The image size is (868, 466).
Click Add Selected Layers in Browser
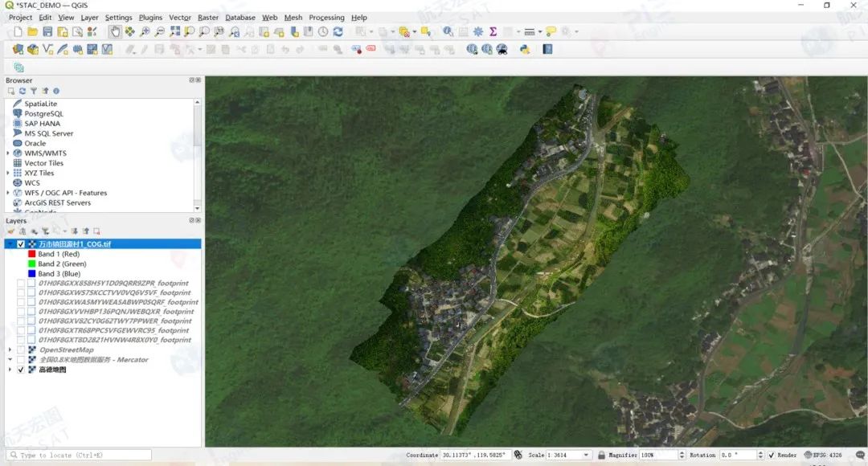11,91
